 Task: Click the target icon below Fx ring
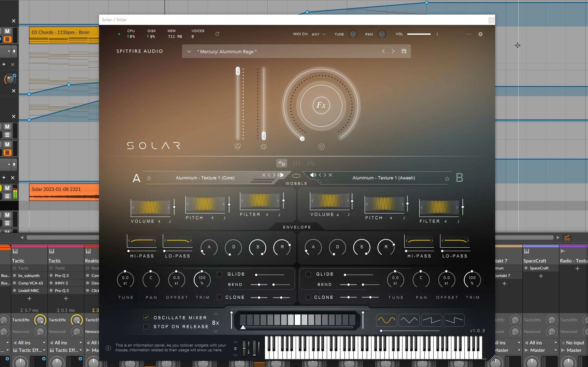tap(321, 147)
